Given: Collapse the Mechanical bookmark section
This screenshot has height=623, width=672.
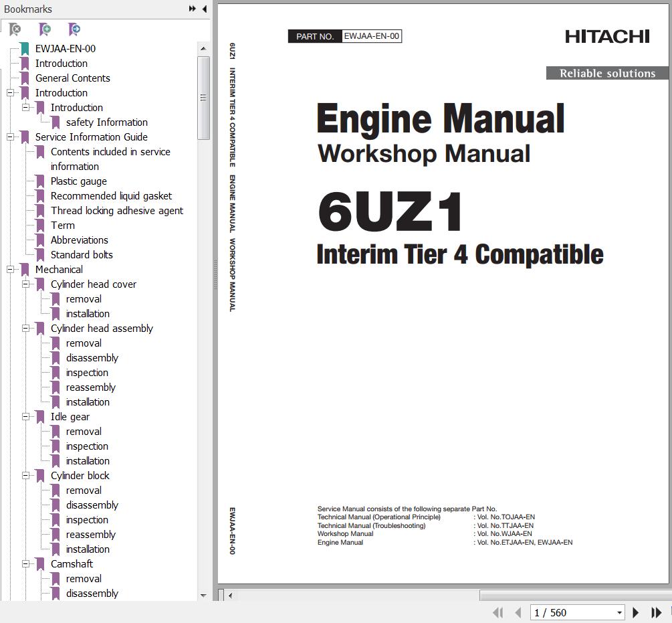Looking at the screenshot, I should tap(11, 270).
